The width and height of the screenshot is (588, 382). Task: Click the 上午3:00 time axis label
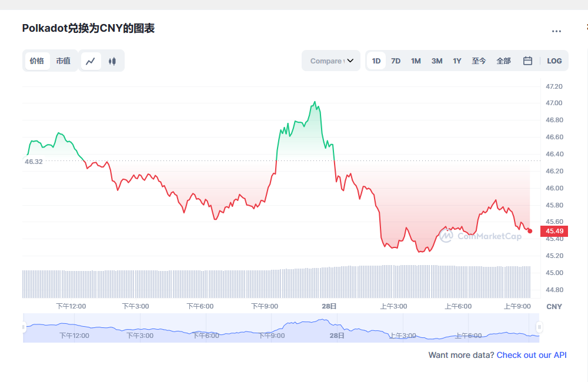[x=394, y=306]
